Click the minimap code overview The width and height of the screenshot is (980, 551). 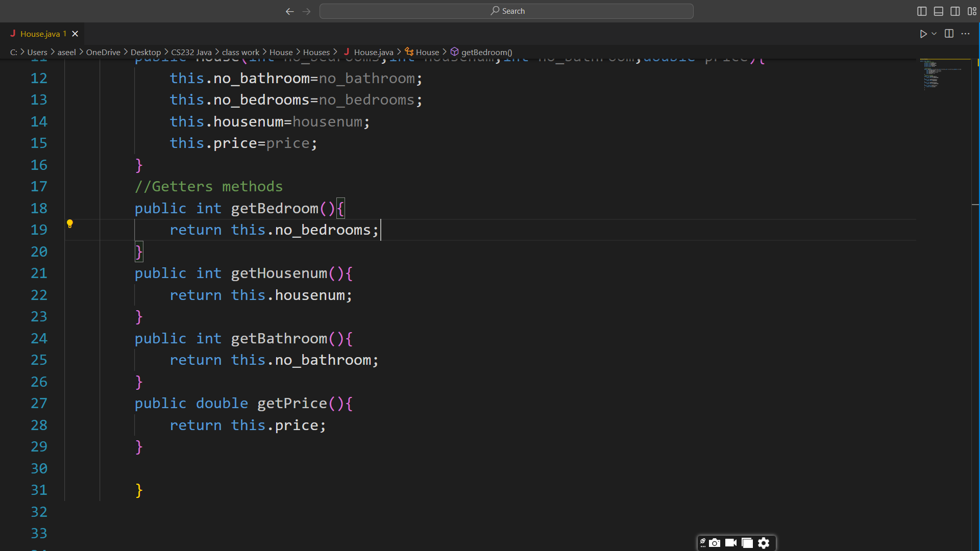coord(944,75)
